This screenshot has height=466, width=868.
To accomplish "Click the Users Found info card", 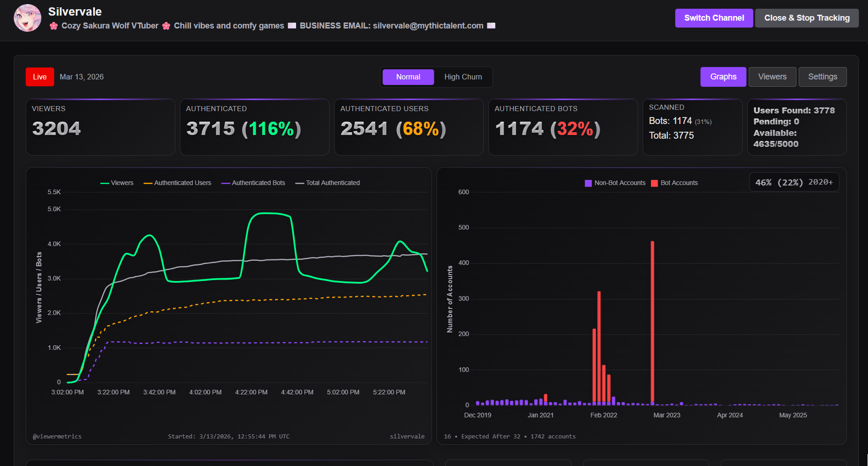I will coord(797,127).
